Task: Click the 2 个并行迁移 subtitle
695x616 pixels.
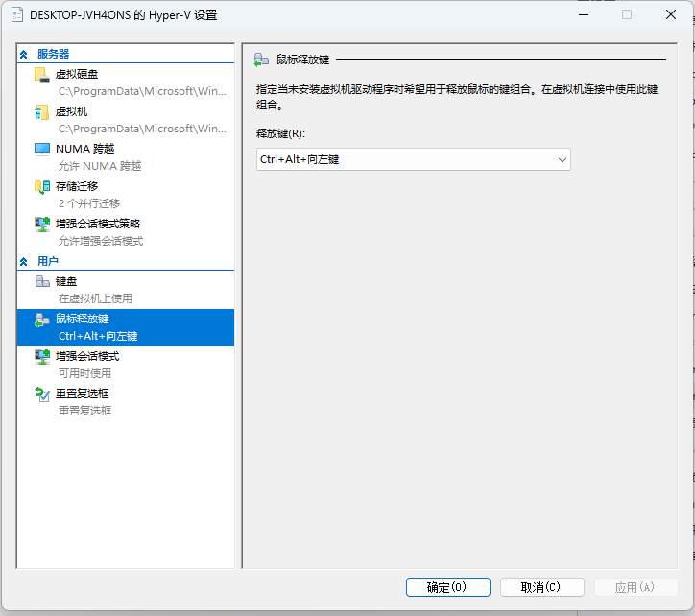Action: 89,203
